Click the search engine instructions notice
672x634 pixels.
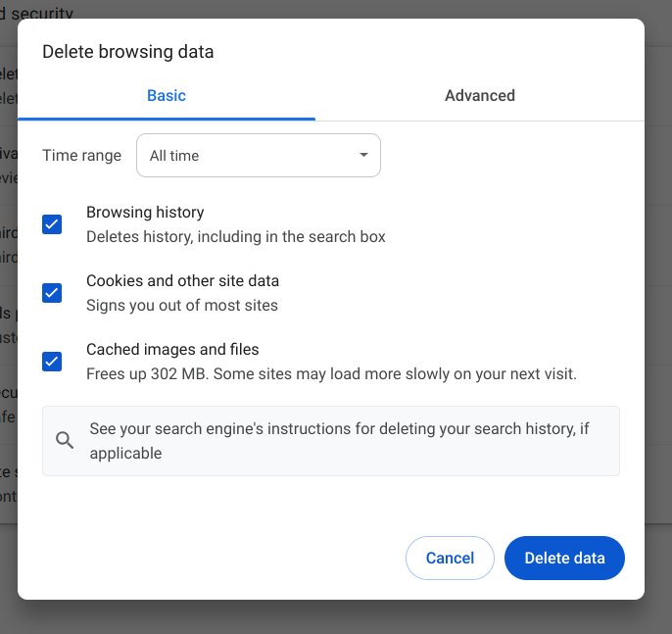click(339, 441)
